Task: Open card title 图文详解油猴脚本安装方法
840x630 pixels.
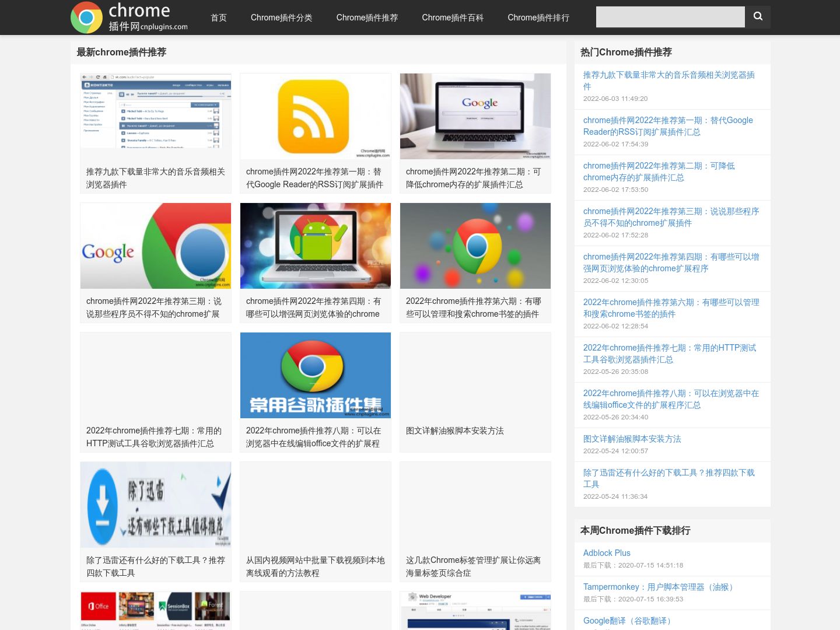Action: coord(455,430)
